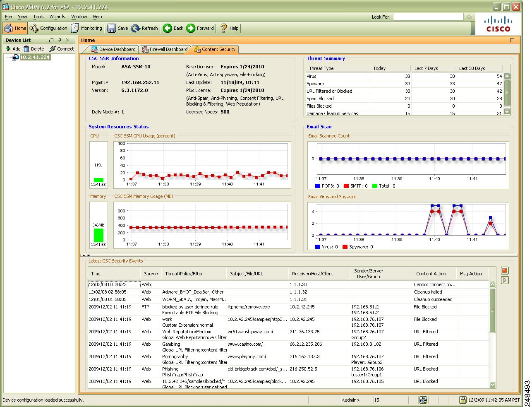
Task: Navigate Forward with the green arrow
Action: pos(200,28)
